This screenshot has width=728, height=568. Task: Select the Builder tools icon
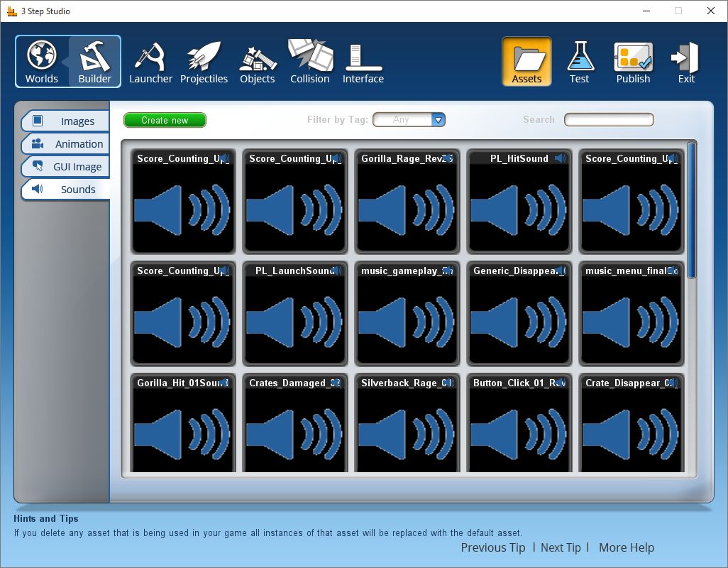click(x=94, y=55)
